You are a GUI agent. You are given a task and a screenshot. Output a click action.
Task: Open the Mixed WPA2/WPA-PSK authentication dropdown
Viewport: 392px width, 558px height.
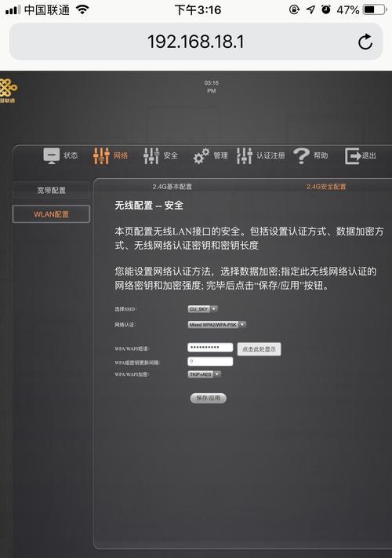pyautogui.click(x=217, y=325)
